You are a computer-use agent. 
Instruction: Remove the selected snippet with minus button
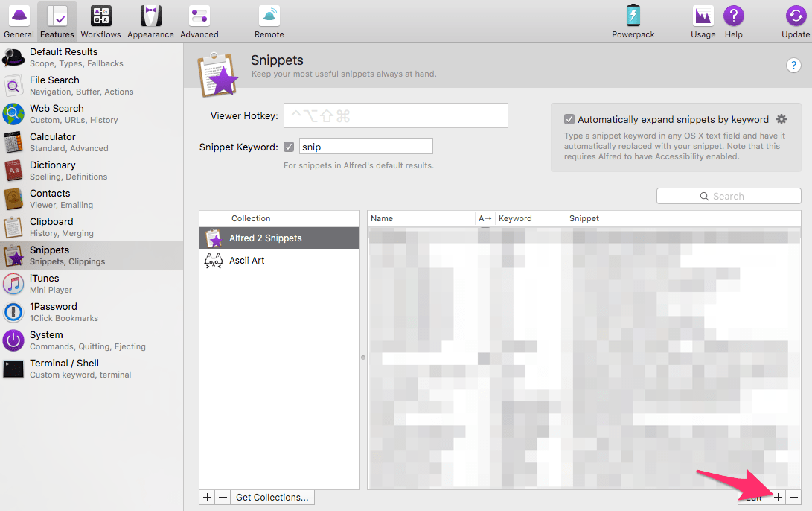pos(793,497)
